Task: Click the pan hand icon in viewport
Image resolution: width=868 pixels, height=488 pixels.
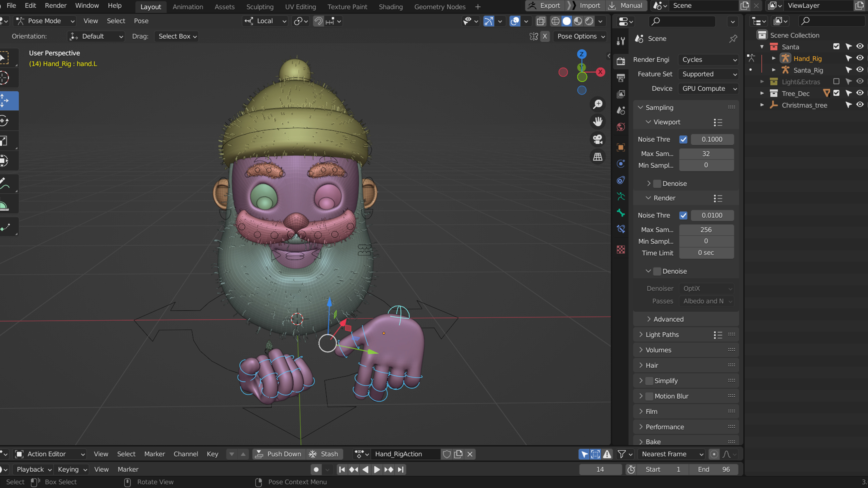Action: click(x=598, y=122)
